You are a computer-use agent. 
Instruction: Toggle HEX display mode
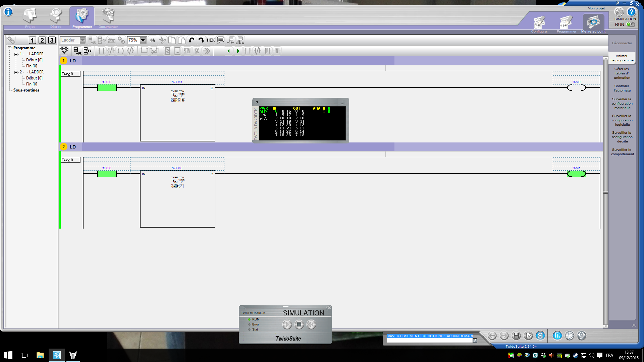point(211,40)
